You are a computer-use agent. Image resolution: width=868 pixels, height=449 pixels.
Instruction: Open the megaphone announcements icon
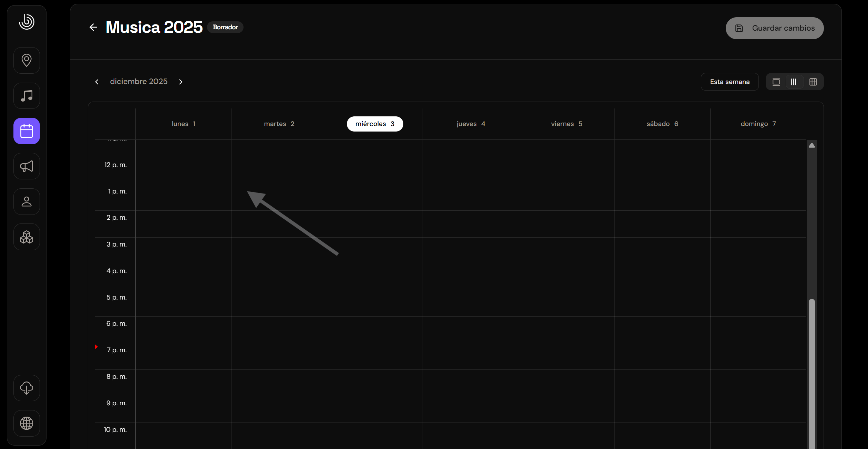pyautogui.click(x=27, y=166)
